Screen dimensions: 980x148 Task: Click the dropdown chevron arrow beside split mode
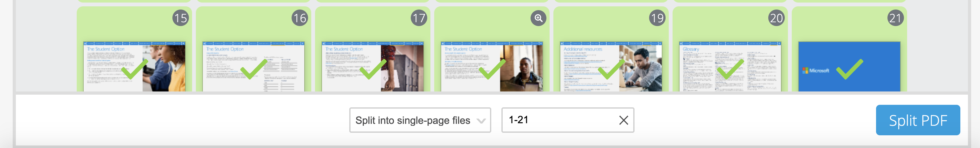[x=481, y=121]
